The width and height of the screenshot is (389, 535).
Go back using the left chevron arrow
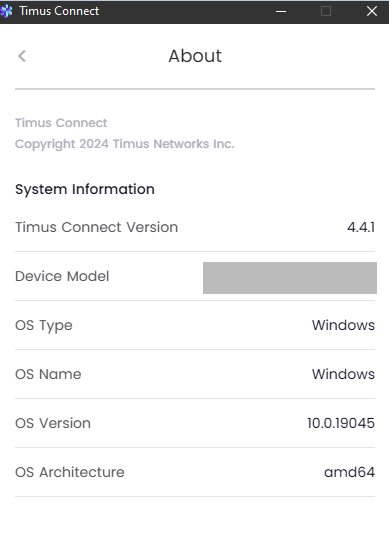coord(22,56)
